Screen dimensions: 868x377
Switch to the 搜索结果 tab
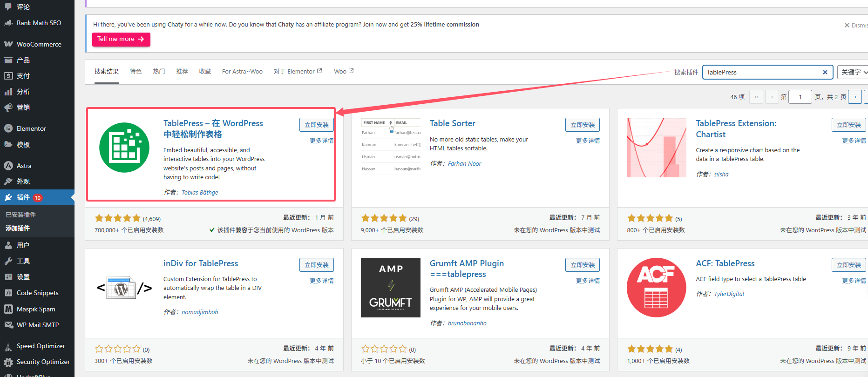coord(107,71)
